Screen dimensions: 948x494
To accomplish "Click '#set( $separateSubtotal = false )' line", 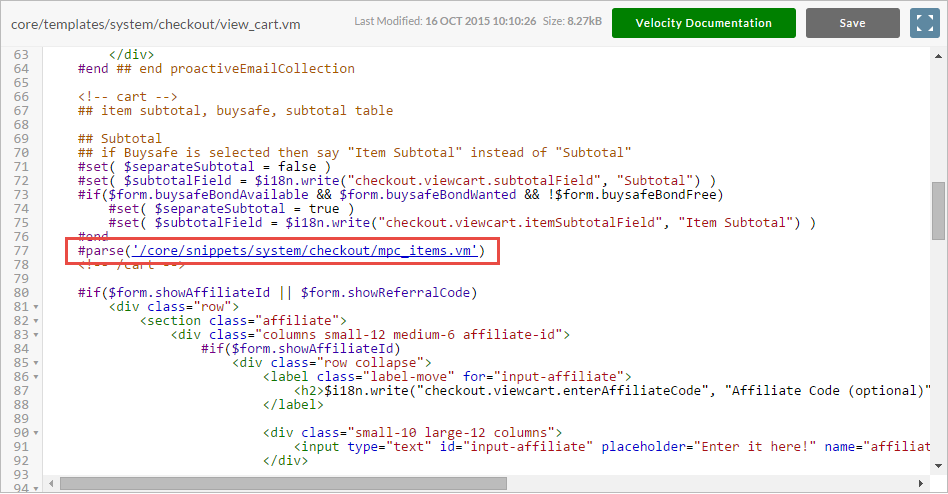I will (x=204, y=167).
